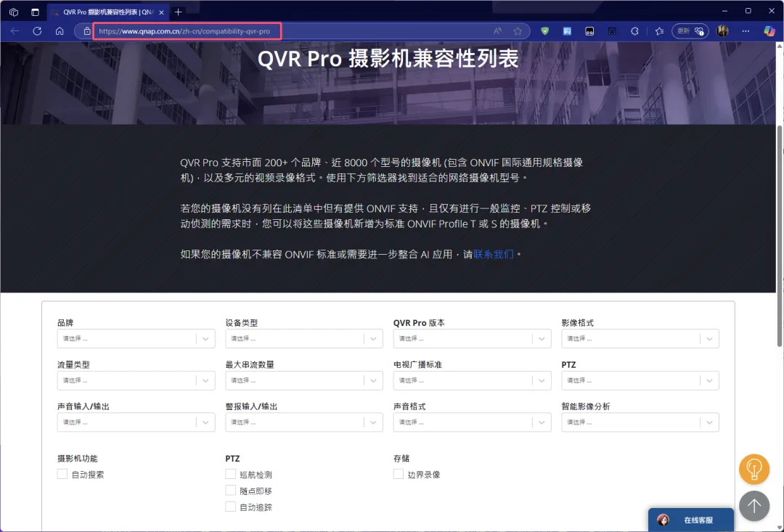The image size is (784, 532).
Task: Click the browser refresh button
Action: pyautogui.click(x=37, y=31)
